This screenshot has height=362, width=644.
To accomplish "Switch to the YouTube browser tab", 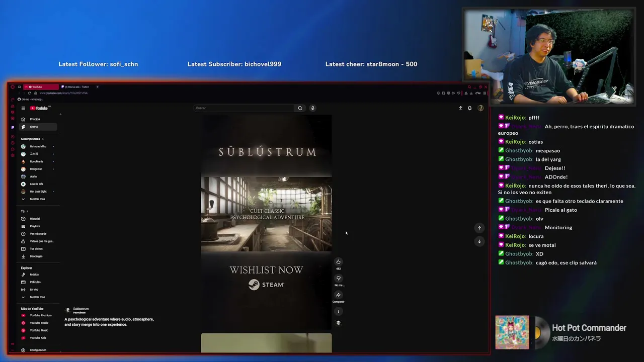I will click(41, 87).
